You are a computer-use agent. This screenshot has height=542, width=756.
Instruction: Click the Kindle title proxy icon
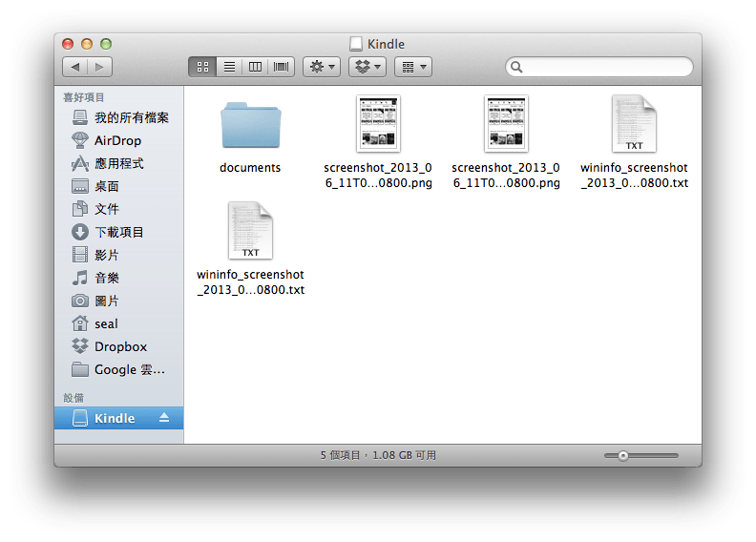click(x=356, y=44)
